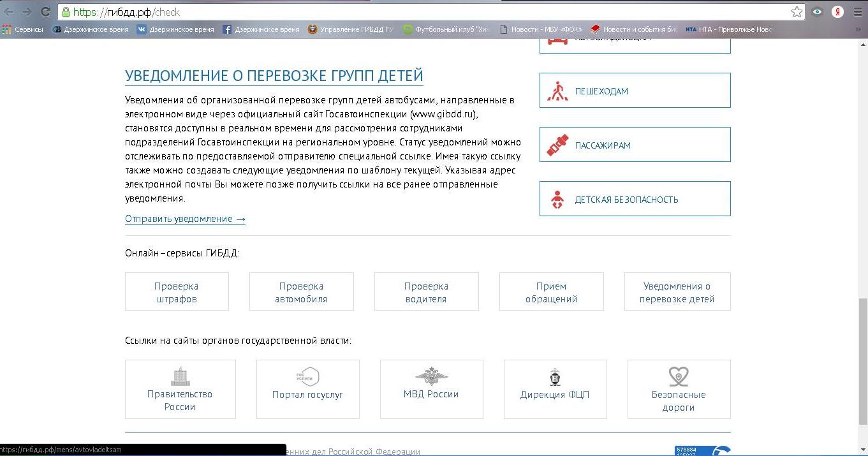Click the Госуслуги hexagon logo
This screenshot has height=456, width=868.
point(307,377)
